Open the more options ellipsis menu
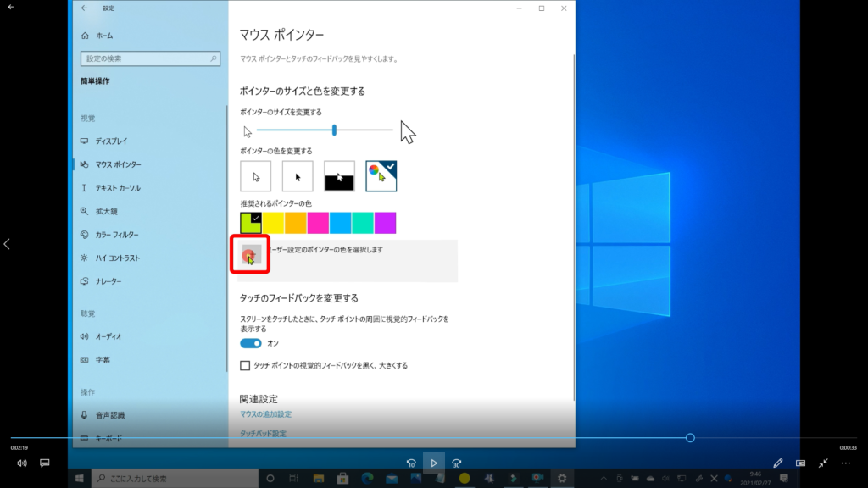Image resolution: width=868 pixels, height=488 pixels. click(x=845, y=463)
